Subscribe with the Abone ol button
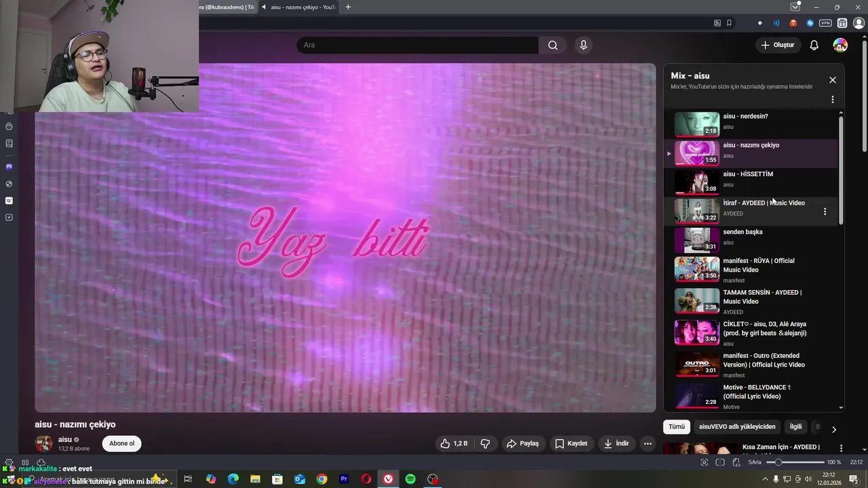Image resolution: width=868 pixels, height=488 pixels. tap(122, 443)
